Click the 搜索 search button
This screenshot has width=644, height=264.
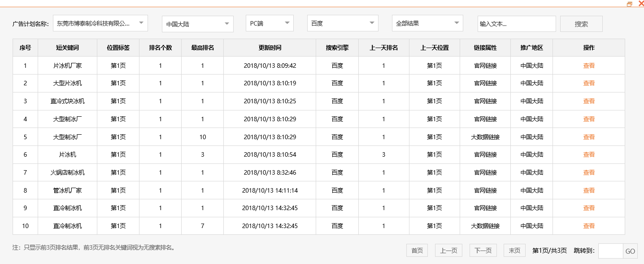coord(581,23)
